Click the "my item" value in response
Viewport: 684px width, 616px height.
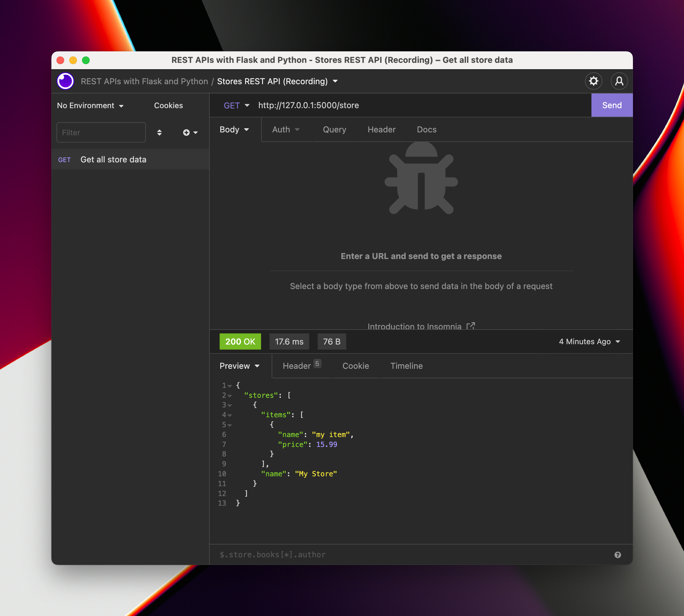[x=331, y=434]
